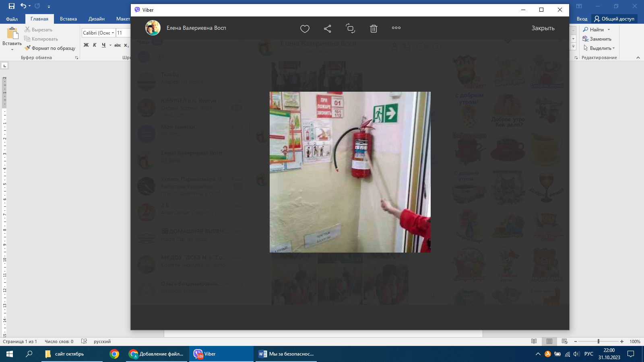Switch to Web Layout view
The width and height of the screenshot is (644, 362).
coord(565,341)
